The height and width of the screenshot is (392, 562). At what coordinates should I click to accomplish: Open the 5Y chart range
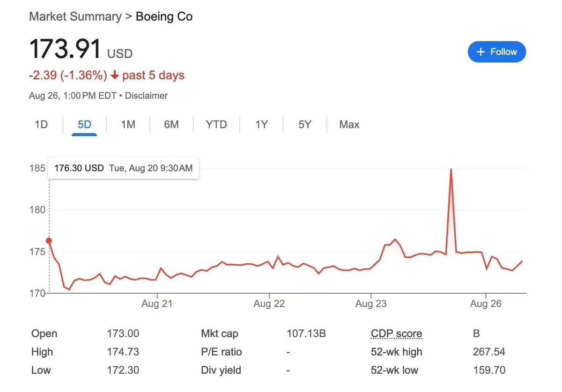[305, 125]
